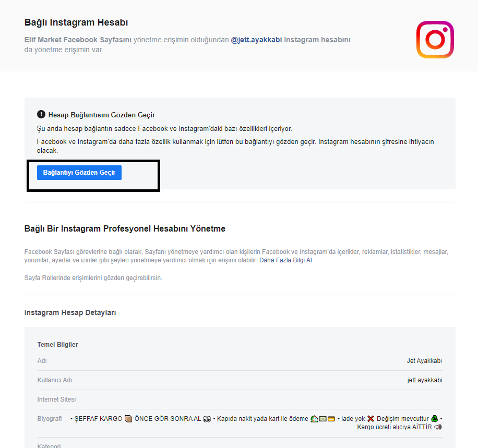478x448 pixels.
Task: Open the Daha Fazla Bilgi Al link
Action: click(x=285, y=260)
